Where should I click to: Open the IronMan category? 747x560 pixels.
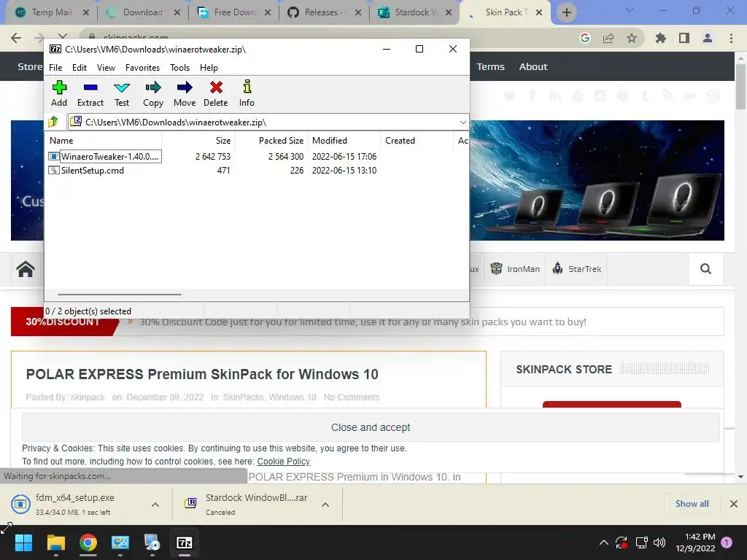[x=515, y=269]
